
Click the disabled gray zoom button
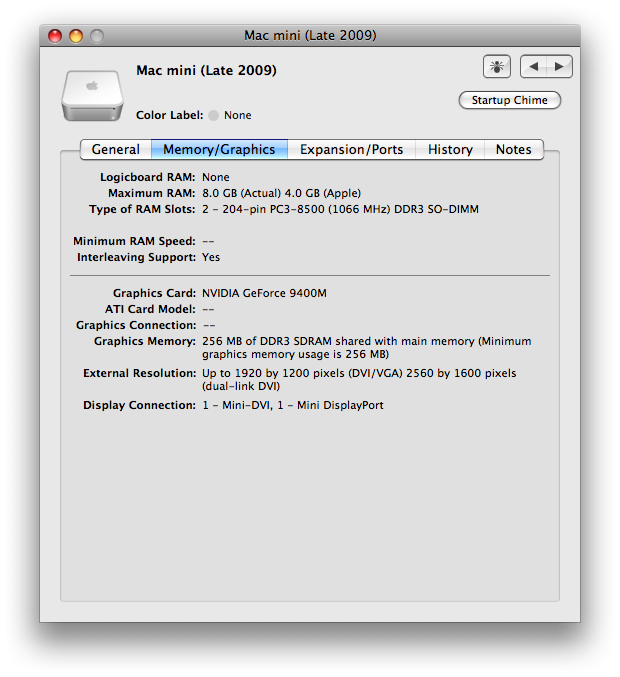pyautogui.click(x=97, y=36)
